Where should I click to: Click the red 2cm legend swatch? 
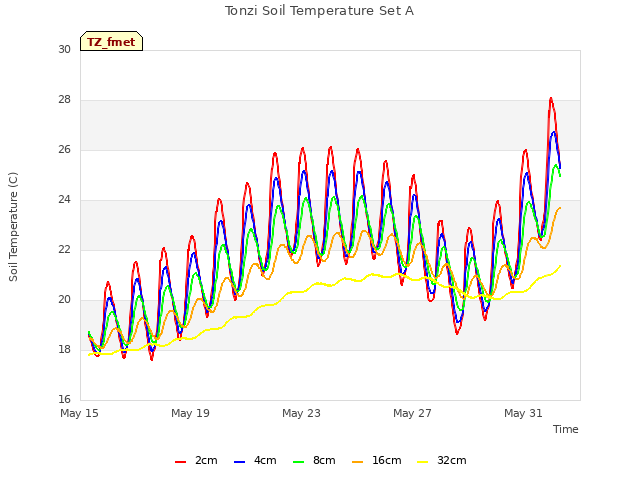180,462
